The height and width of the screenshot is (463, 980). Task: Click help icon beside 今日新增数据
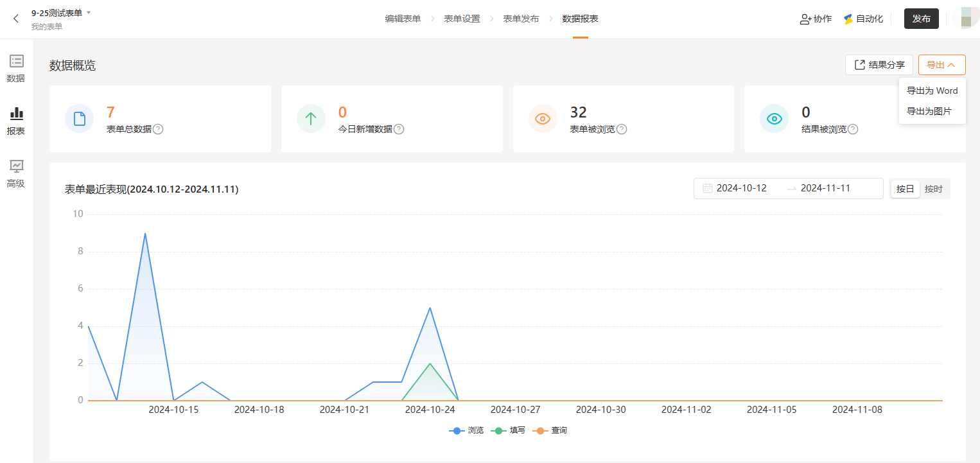click(399, 129)
